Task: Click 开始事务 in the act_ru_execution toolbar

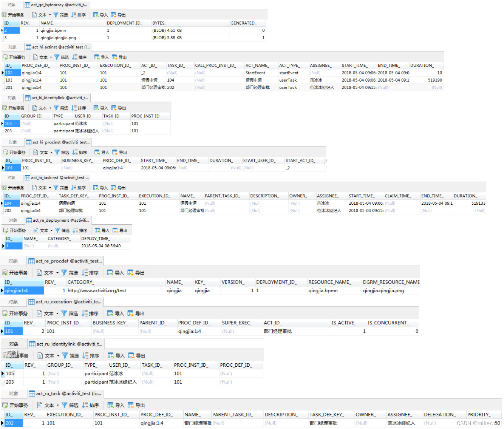Action: coord(15,313)
